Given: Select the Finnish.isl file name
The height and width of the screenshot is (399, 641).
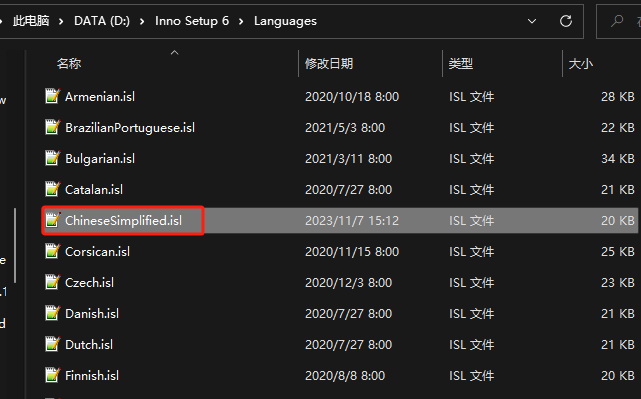Looking at the screenshot, I should pyautogui.click(x=92, y=376).
